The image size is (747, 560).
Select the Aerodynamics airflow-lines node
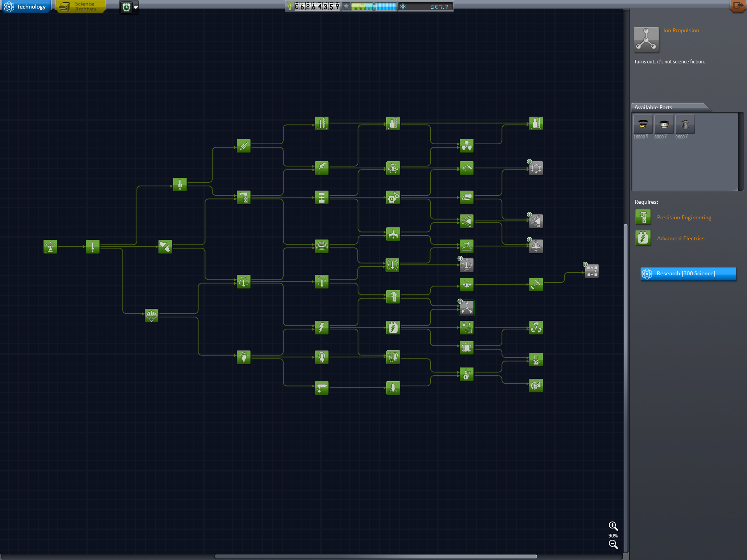pyautogui.click(x=321, y=246)
